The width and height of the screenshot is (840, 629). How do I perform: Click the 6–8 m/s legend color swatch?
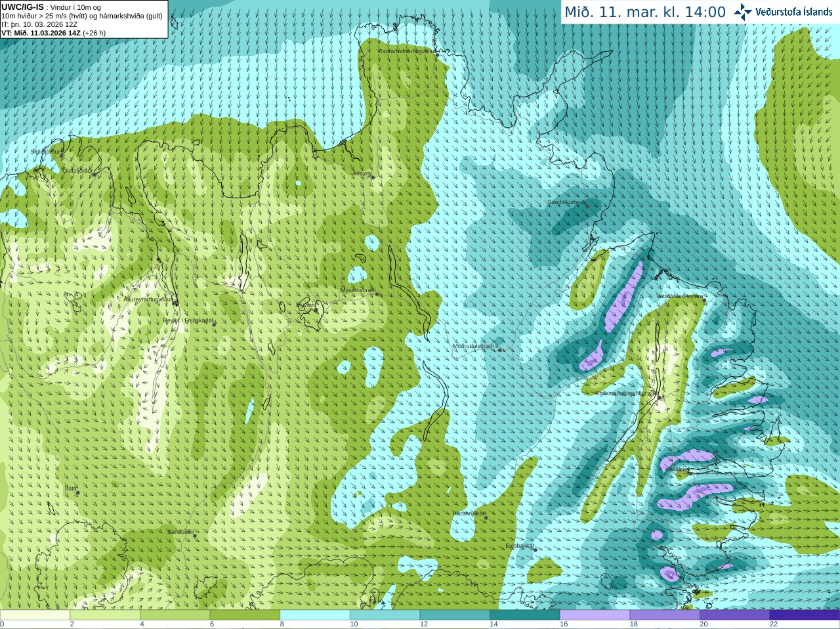(x=245, y=615)
